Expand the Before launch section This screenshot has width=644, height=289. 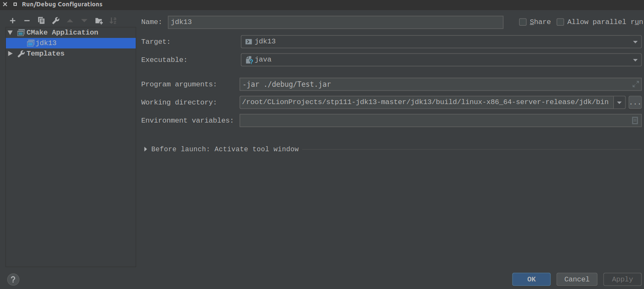tap(145, 149)
